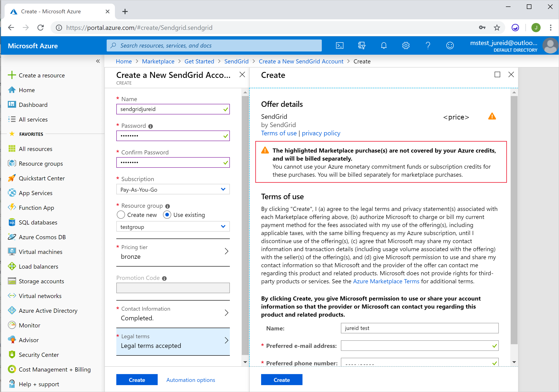559x392 pixels.
Task: Open the Subscription dropdown
Action: 173,189
